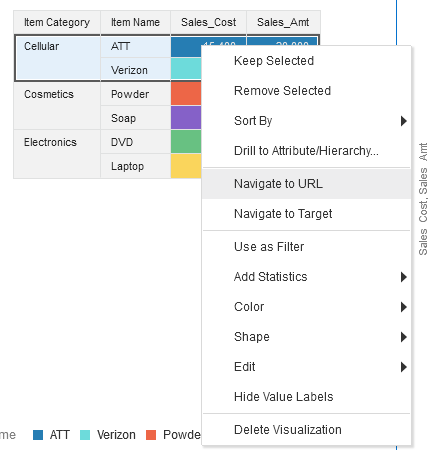
Task: Select Navigate to URL option
Action: tap(306, 184)
